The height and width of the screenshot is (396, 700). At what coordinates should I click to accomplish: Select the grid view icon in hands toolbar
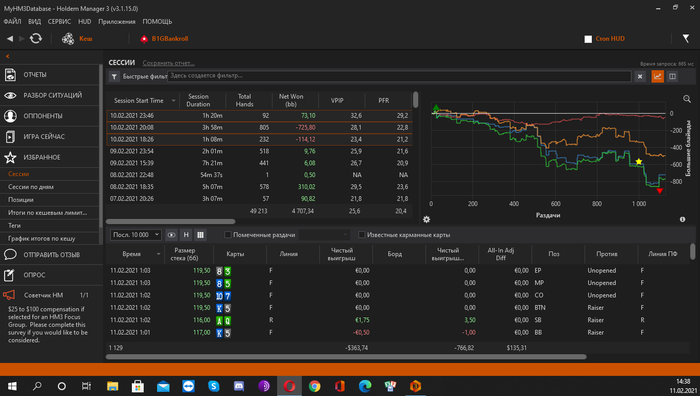coord(200,235)
